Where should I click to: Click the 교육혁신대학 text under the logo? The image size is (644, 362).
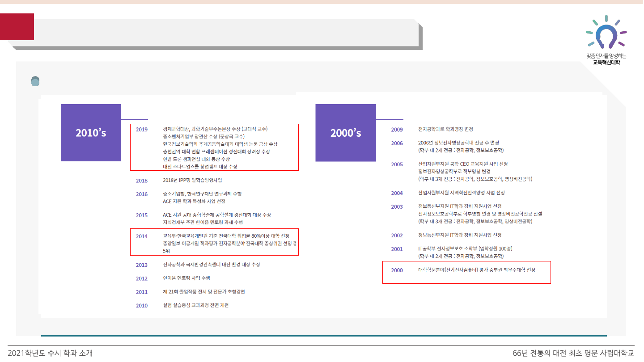click(606, 63)
